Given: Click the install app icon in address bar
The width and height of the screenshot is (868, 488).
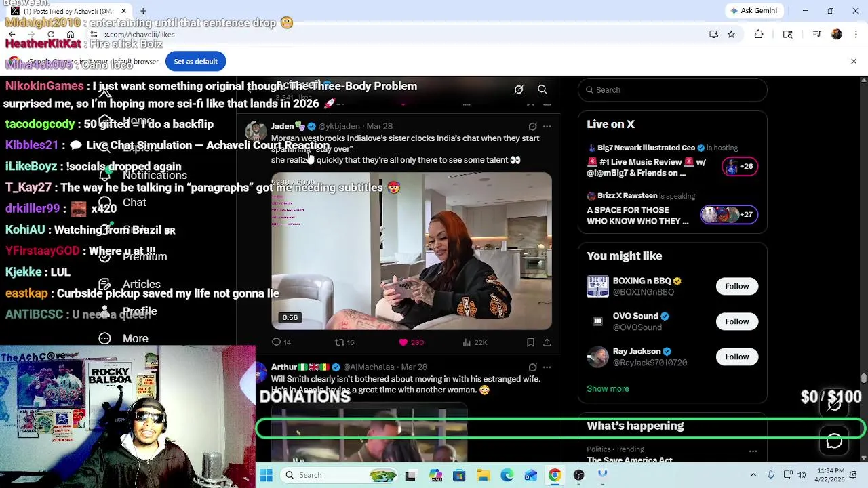Looking at the screenshot, I should [x=713, y=34].
